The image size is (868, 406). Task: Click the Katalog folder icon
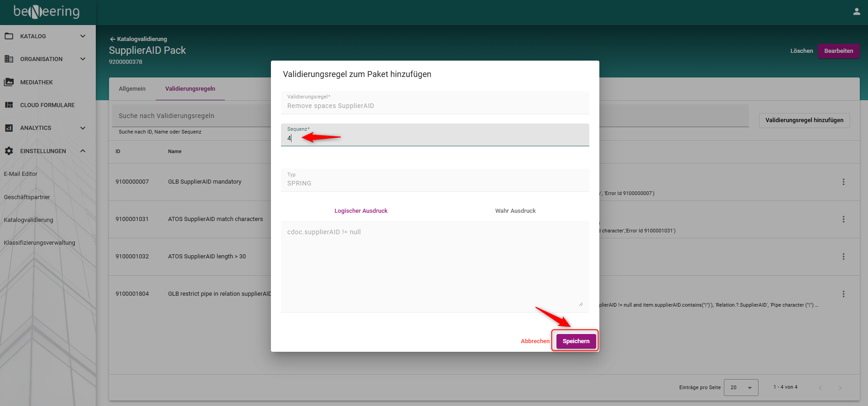9,36
